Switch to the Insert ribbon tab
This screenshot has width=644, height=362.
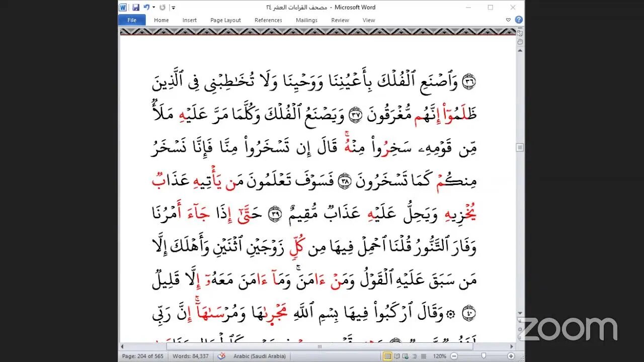click(190, 20)
